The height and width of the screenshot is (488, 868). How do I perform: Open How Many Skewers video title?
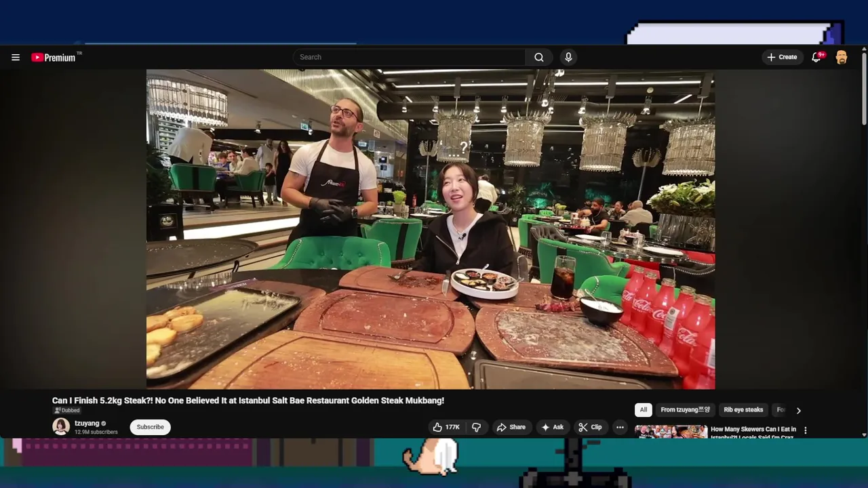pos(753,432)
